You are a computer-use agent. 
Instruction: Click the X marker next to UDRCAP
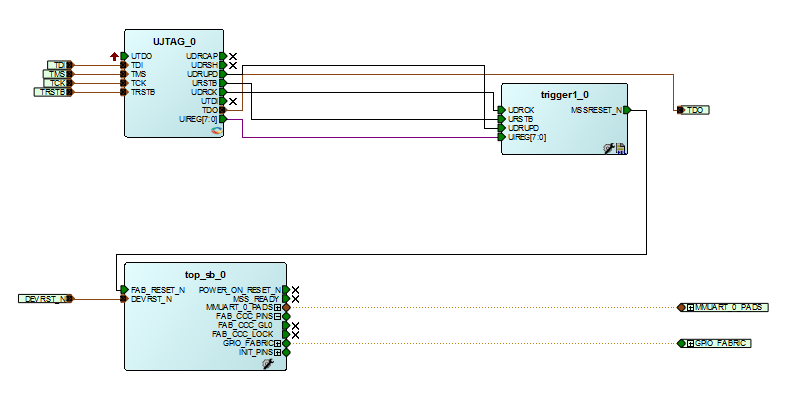(x=233, y=56)
